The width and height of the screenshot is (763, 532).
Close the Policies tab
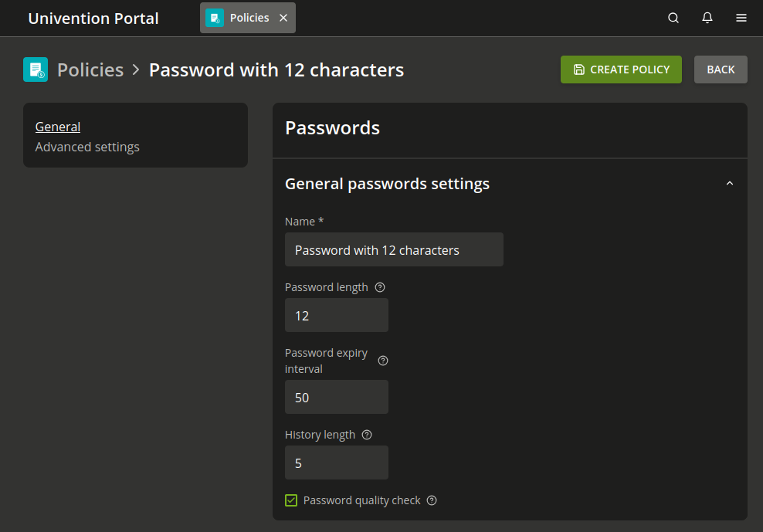pyautogui.click(x=283, y=18)
